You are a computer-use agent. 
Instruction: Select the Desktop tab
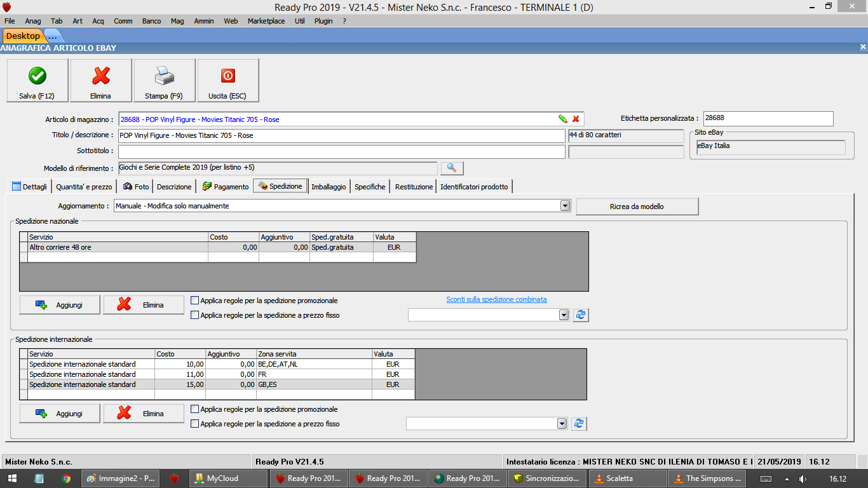coord(23,36)
